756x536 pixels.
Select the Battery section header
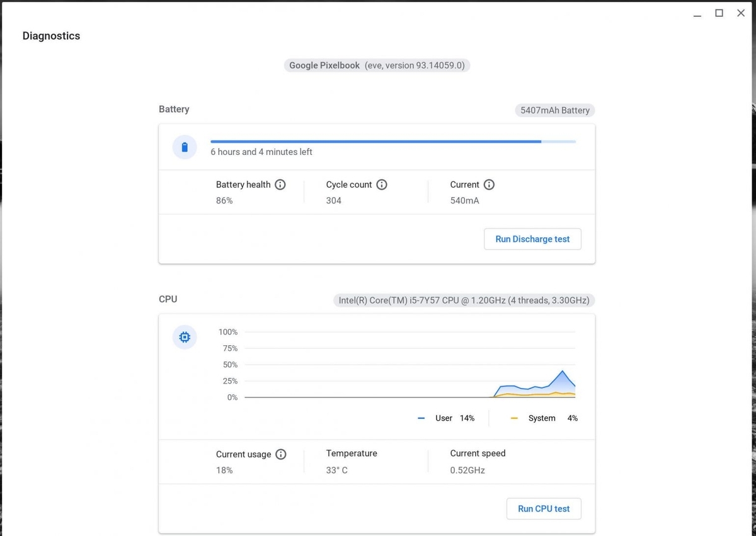tap(174, 109)
